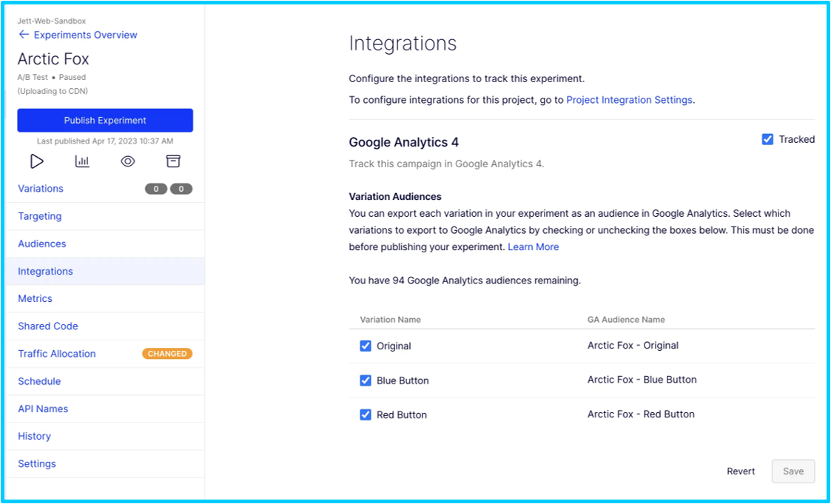Uncheck the Blue Button variation checkbox
The width and height of the screenshot is (831, 504).
[x=365, y=380]
